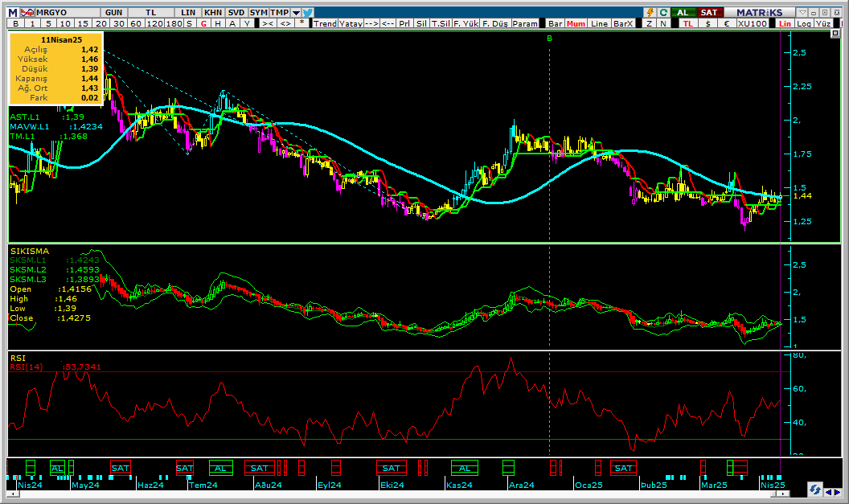Enable Line chart display mode
The width and height of the screenshot is (849, 504).
599,23
